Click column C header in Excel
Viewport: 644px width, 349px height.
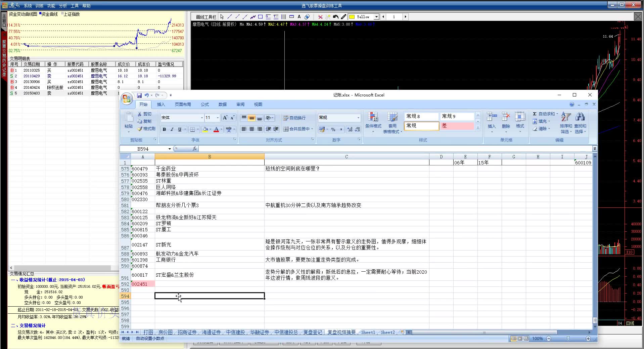pos(347,157)
